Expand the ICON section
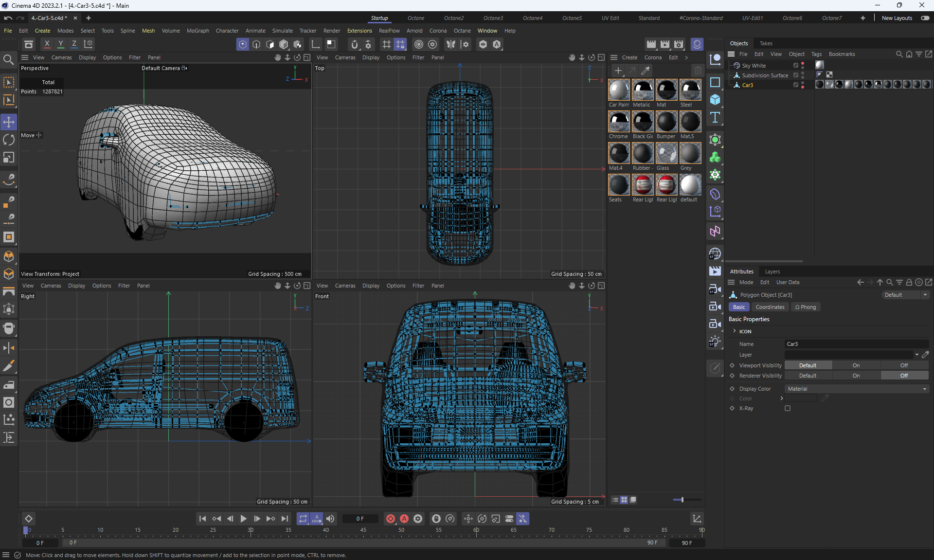 pyautogui.click(x=735, y=331)
